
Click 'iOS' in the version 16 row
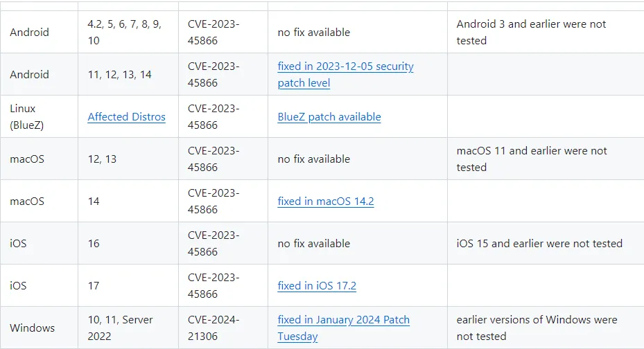(x=18, y=244)
